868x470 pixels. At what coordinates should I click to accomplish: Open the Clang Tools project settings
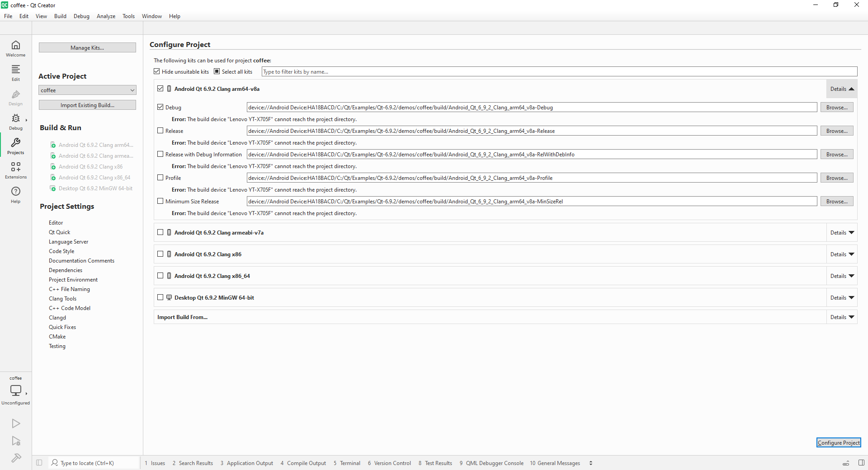pyautogui.click(x=63, y=299)
